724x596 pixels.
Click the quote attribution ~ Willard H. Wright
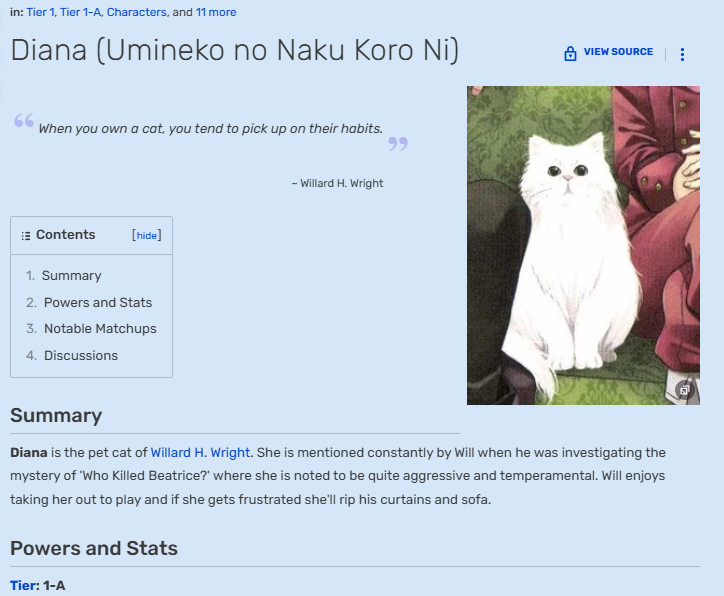[x=338, y=183]
